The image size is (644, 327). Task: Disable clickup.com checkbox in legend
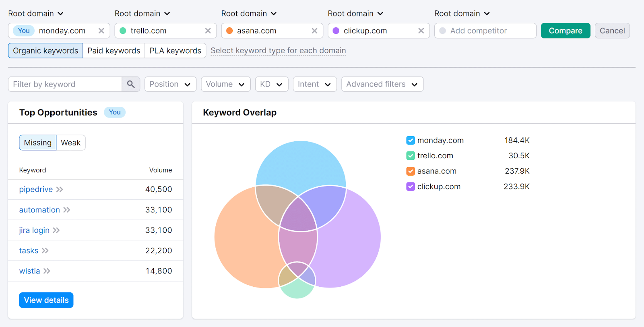411,187
